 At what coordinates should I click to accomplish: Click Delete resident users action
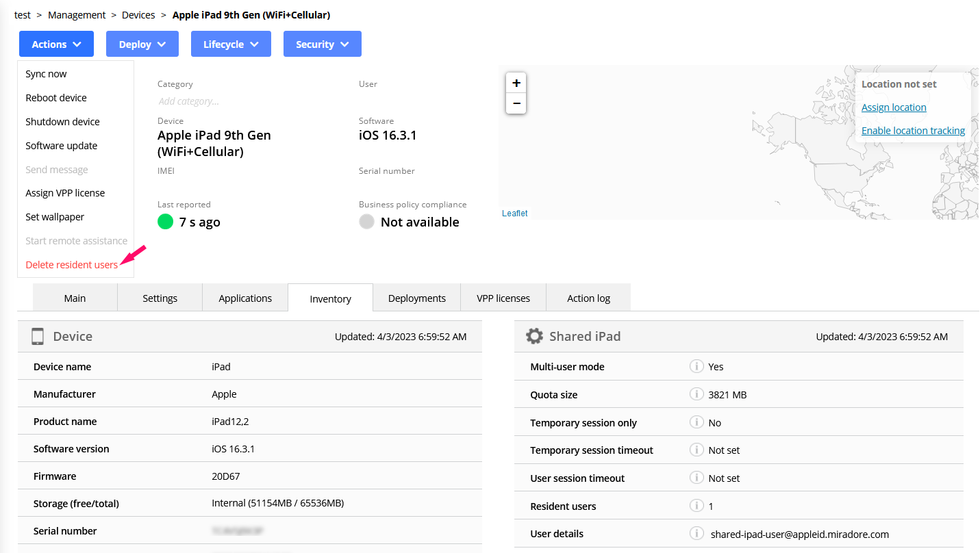(x=72, y=265)
